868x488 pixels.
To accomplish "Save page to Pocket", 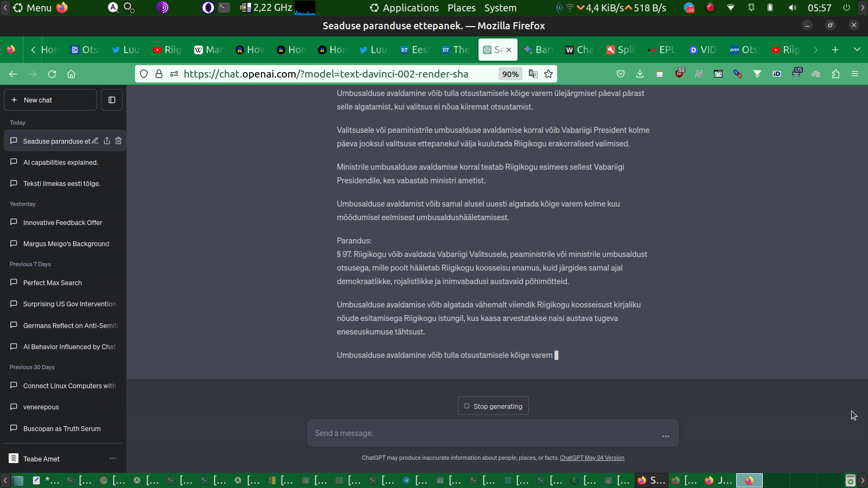I will pos(621,74).
